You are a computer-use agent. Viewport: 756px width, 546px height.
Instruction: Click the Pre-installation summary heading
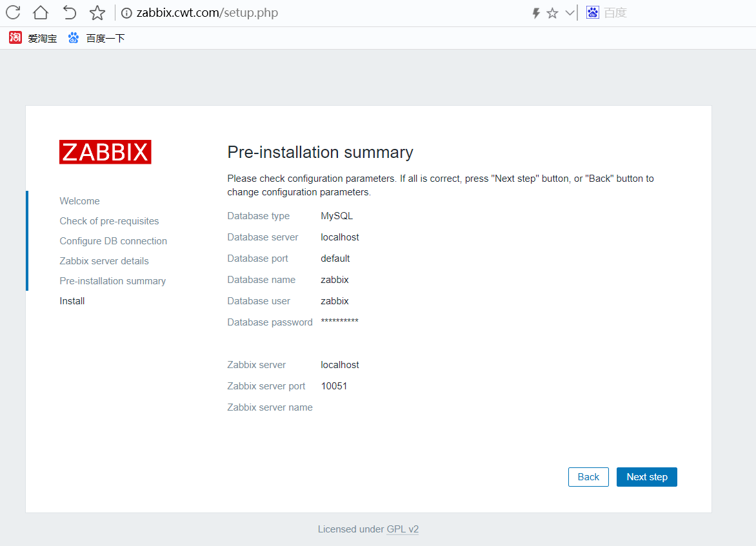320,152
